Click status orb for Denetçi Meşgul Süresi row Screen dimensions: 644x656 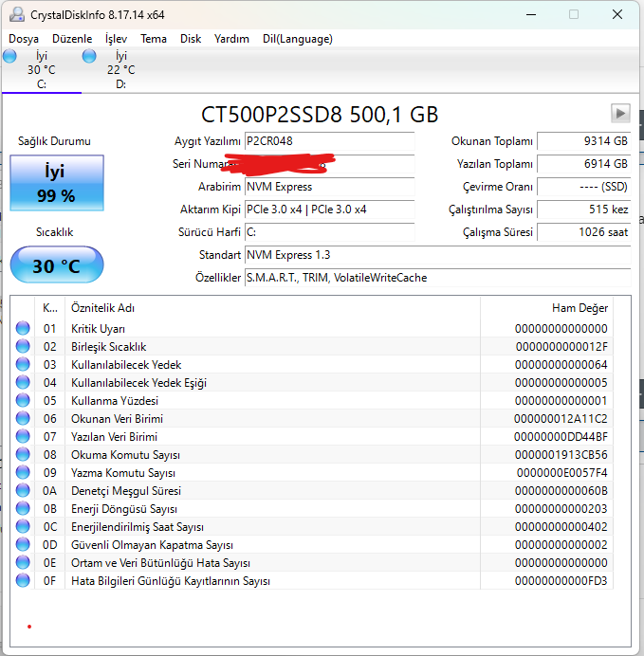pyautogui.click(x=23, y=490)
